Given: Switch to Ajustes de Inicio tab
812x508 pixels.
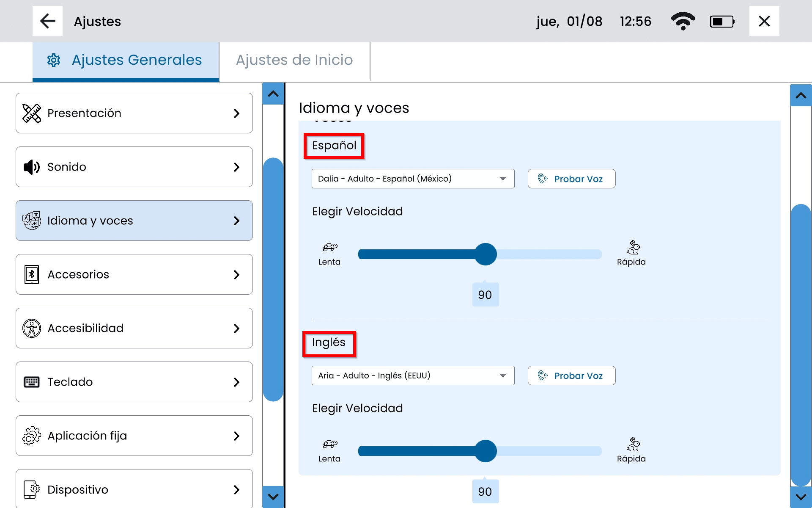Looking at the screenshot, I should pyautogui.click(x=294, y=60).
